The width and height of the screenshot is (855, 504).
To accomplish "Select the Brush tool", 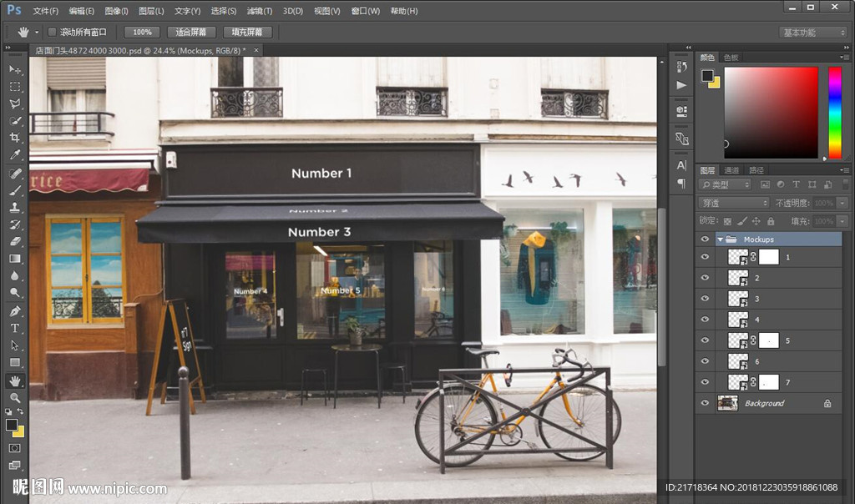I will [15, 190].
